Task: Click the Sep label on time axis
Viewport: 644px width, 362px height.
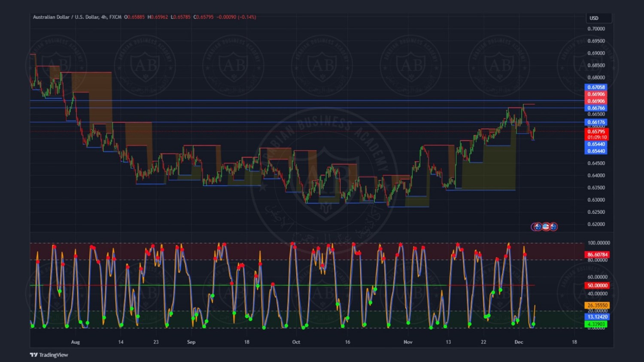Action: coord(191,342)
